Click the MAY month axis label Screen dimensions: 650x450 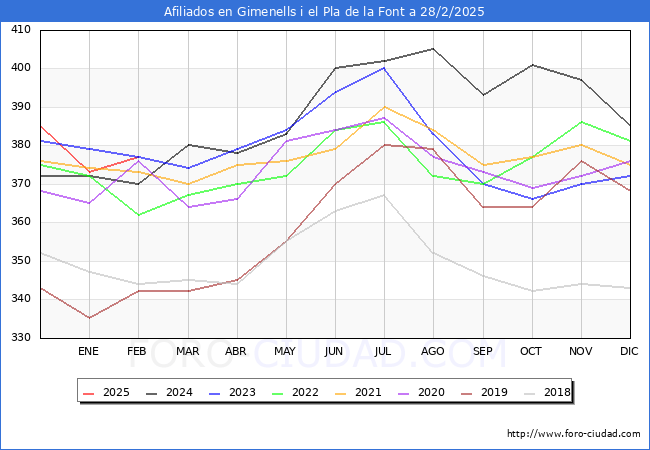[285, 351]
